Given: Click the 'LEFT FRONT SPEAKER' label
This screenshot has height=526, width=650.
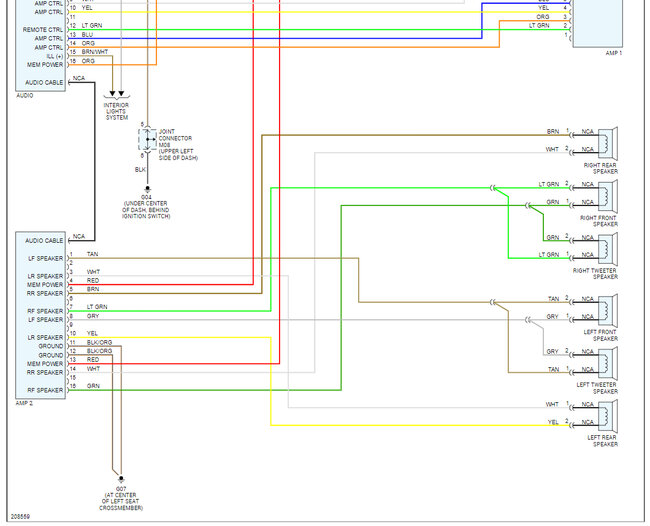Looking at the screenshot, I should point(601,335).
